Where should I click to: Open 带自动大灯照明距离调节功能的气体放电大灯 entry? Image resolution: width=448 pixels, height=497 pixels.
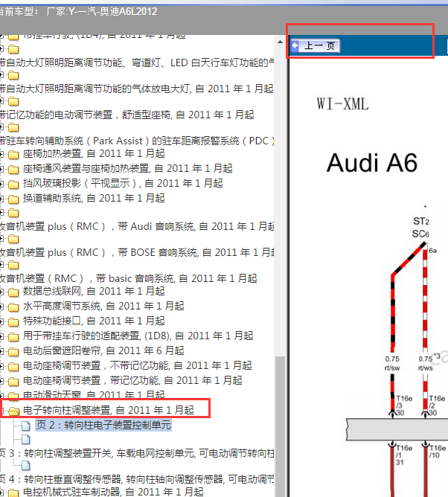click(x=137, y=89)
